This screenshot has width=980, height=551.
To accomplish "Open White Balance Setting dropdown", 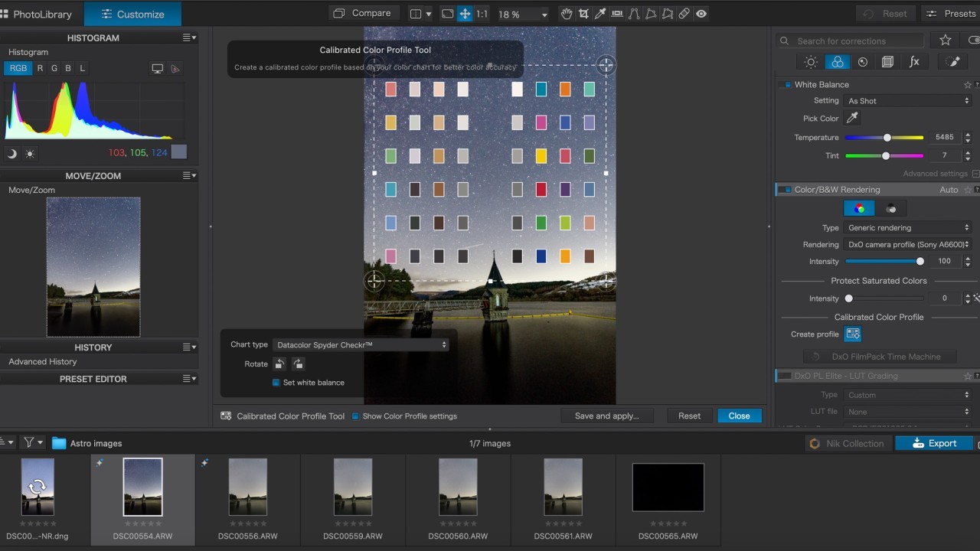I will tap(907, 101).
